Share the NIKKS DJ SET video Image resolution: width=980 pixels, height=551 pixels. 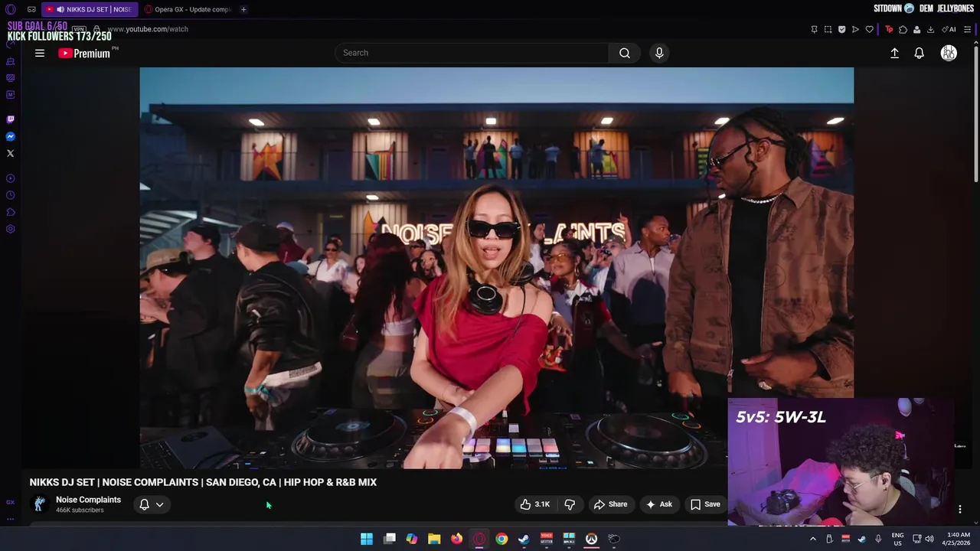click(x=610, y=504)
